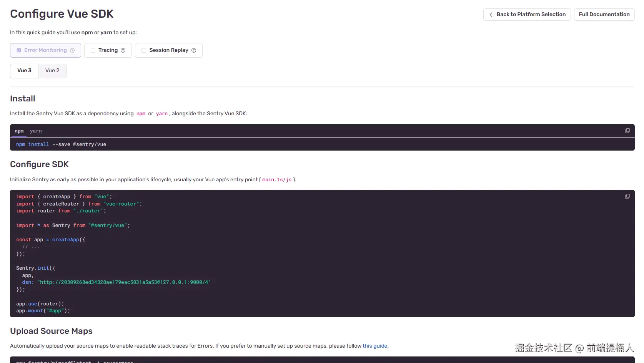644x363 pixels.
Task: Open the source maps guide link
Action: [375, 346]
